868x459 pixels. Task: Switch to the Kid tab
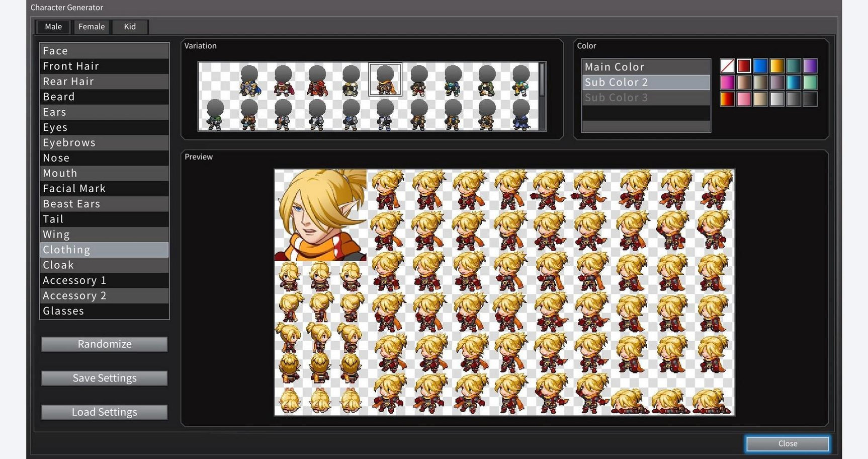click(129, 26)
